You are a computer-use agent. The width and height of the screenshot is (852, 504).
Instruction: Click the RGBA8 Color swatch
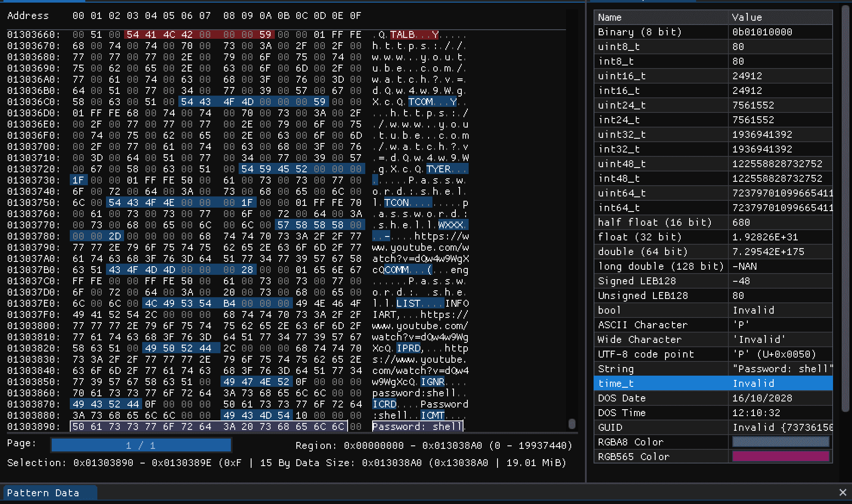tap(780, 442)
